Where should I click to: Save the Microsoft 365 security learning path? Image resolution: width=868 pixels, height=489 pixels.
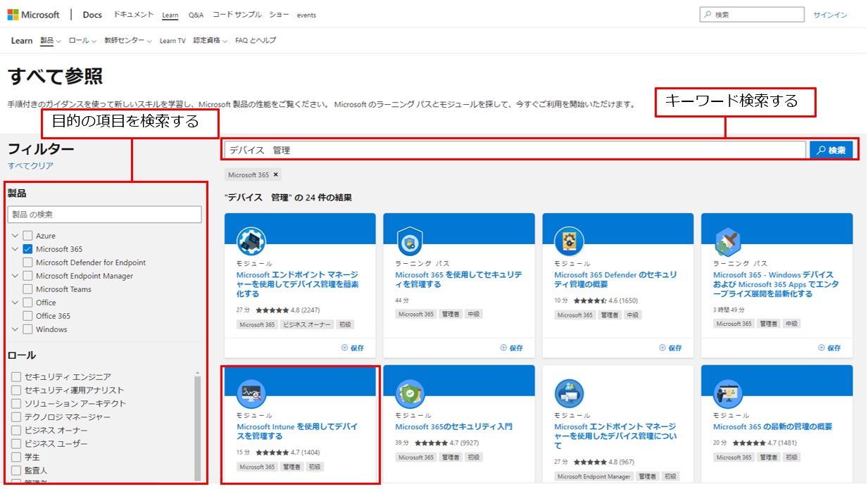pyautogui.click(x=512, y=348)
